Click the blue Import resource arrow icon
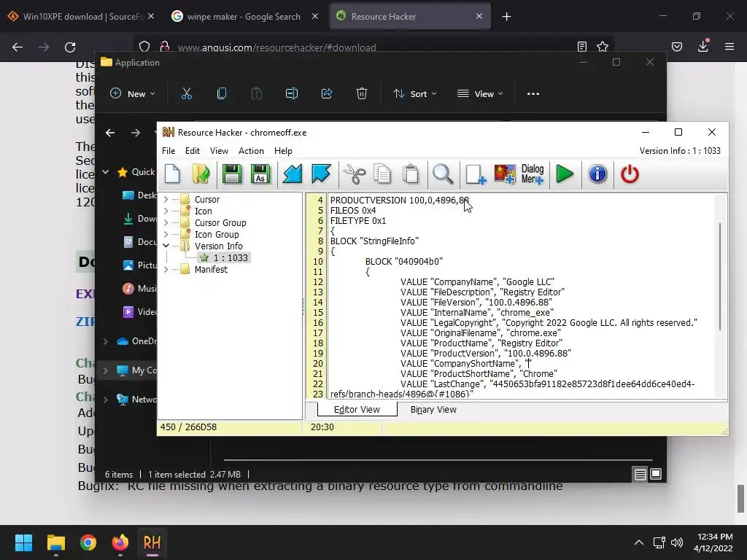The width and height of the screenshot is (747, 560). tap(292, 174)
